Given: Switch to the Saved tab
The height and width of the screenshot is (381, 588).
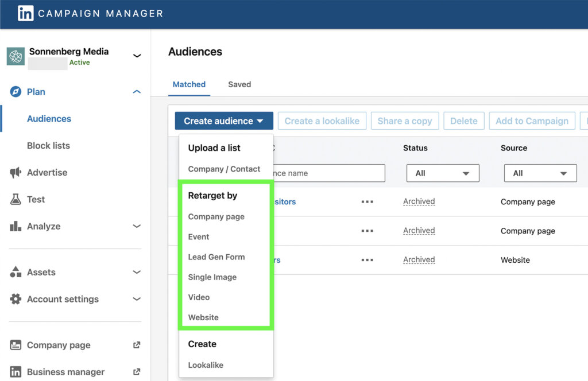Looking at the screenshot, I should click(239, 84).
